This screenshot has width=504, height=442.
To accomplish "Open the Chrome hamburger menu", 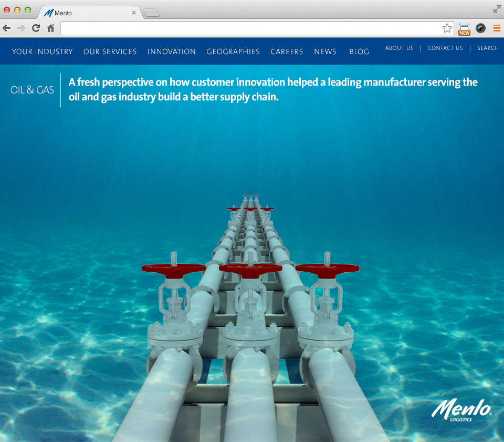I will point(497,28).
